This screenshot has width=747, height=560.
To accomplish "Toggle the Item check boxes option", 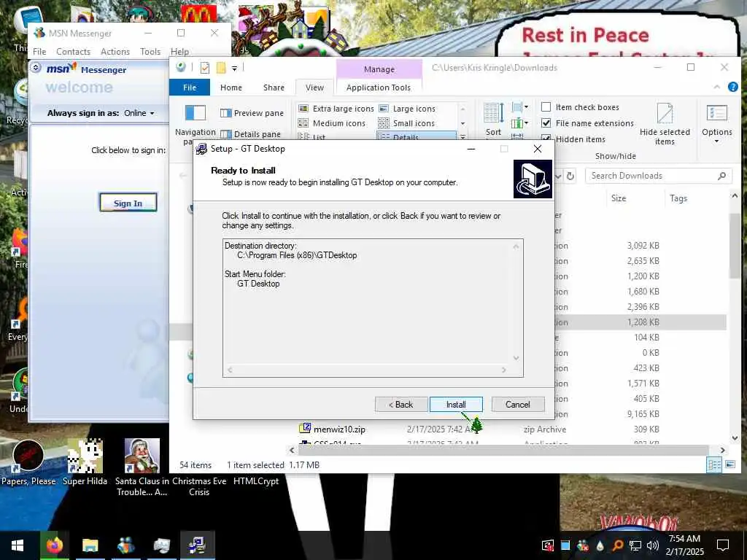I will click(x=546, y=107).
